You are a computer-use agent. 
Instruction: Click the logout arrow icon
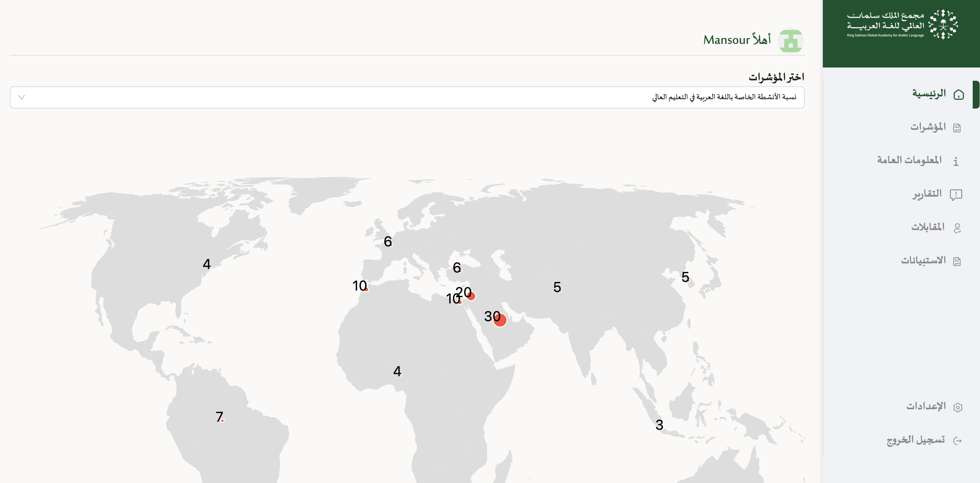[x=957, y=441]
